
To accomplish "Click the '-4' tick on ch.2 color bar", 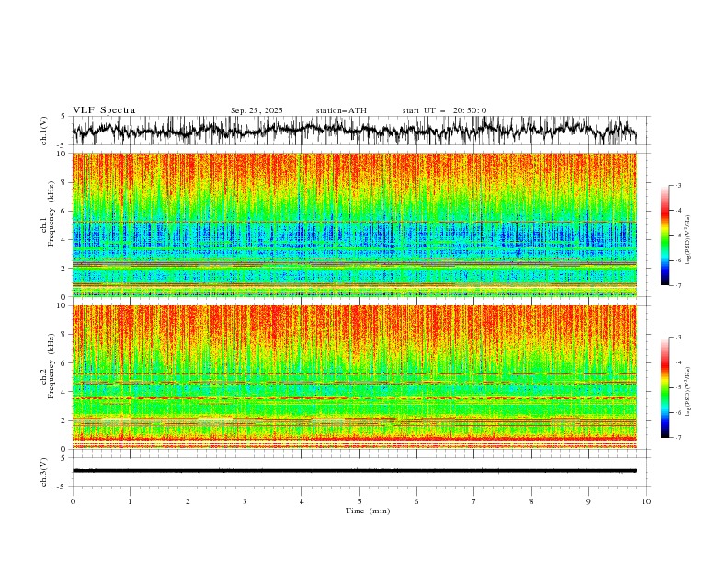I will pos(678,362).
